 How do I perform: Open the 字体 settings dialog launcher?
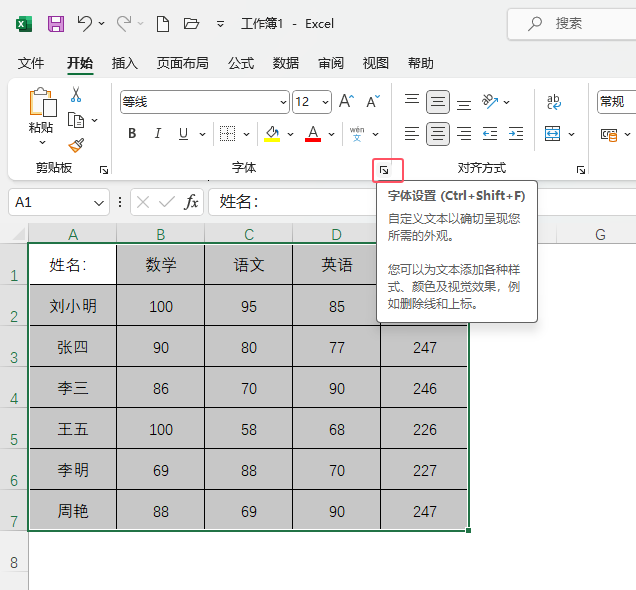click(384, 170)
